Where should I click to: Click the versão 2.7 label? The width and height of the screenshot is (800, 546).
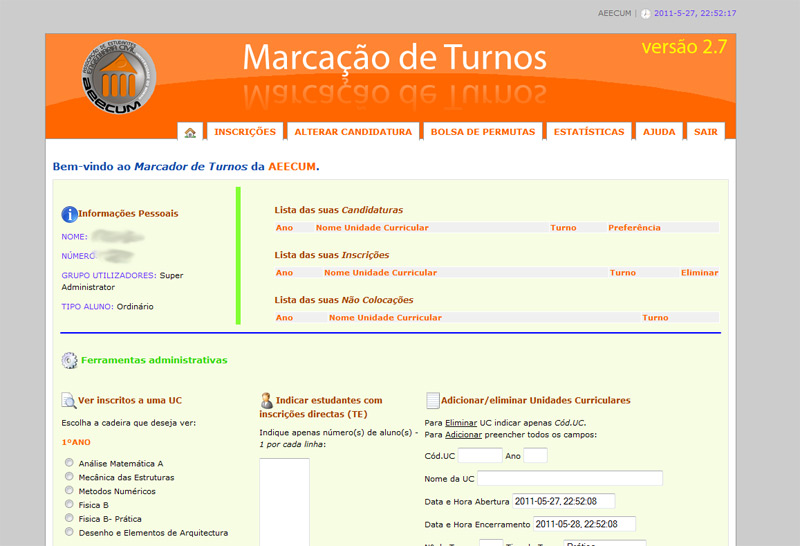(x=684, y=47)
